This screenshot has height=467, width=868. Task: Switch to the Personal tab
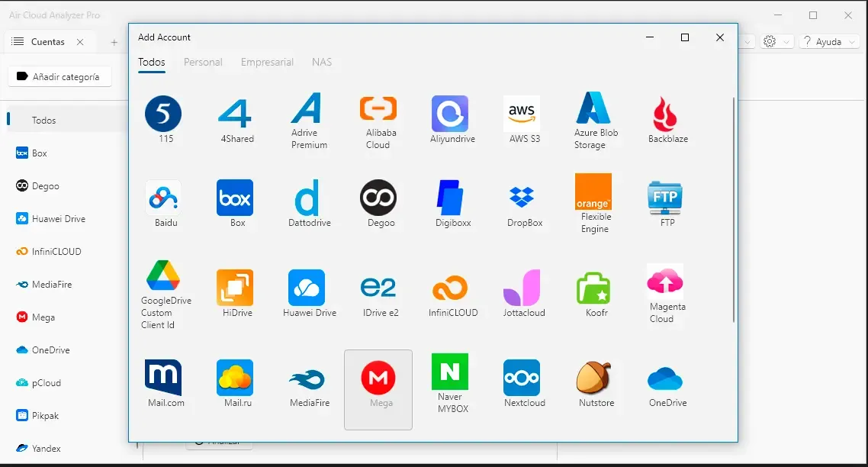tap(203, 62)
